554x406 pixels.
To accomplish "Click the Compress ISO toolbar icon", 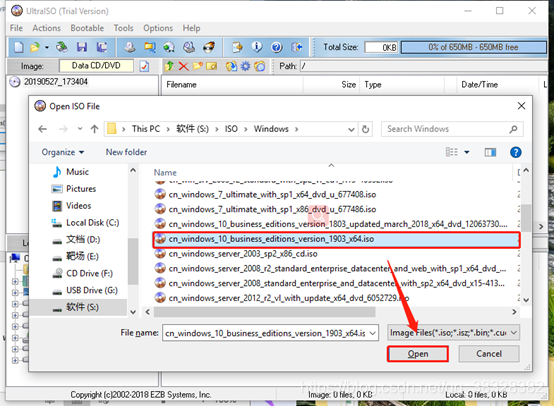I will click(x=149, y=47).
